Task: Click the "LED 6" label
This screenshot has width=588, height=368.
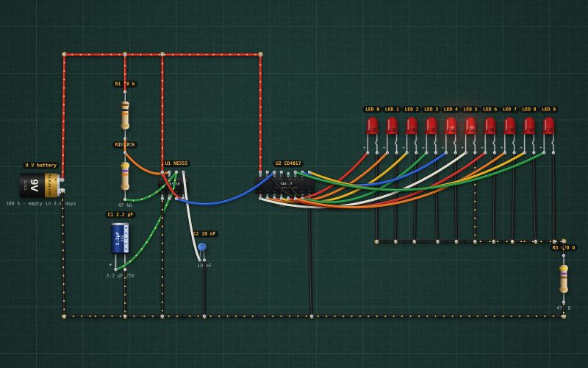Action: [490, 109]
